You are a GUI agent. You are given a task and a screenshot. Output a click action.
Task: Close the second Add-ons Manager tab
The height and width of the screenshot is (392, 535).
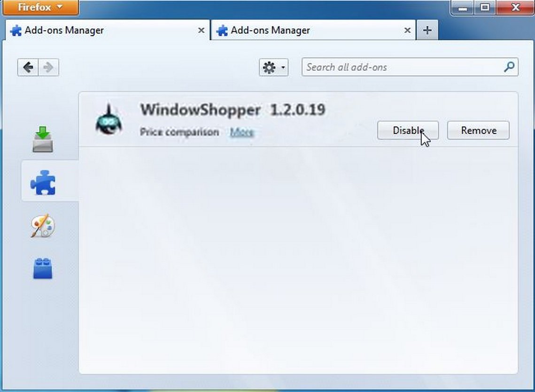(407, 31)
